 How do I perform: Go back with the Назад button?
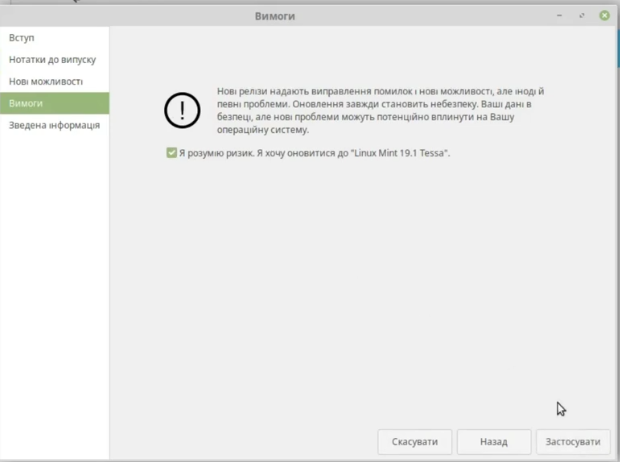(x=494, y=441)
